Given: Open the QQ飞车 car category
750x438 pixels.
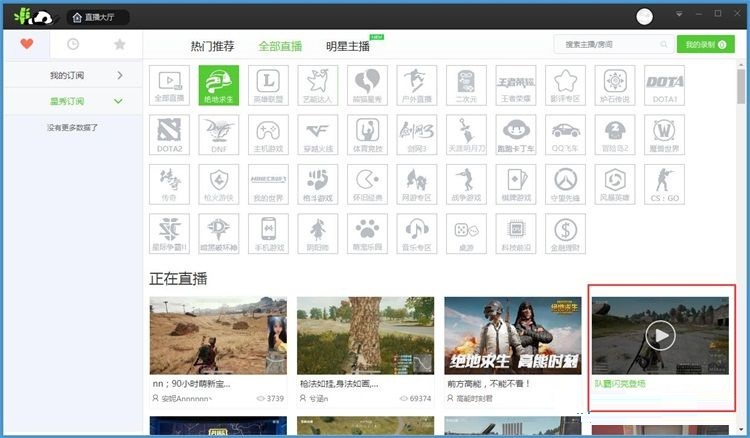Looking at the screenshot, I should pyautogui.click(x=566, y=134).
